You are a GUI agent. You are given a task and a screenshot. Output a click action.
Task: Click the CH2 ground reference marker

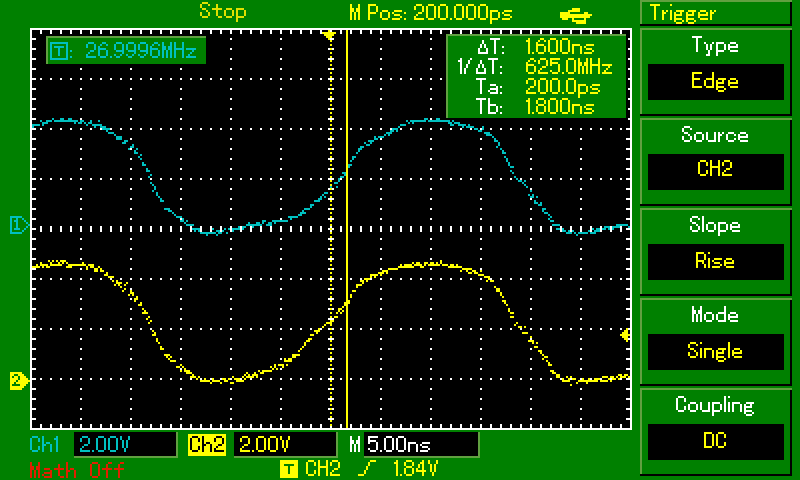17,380
